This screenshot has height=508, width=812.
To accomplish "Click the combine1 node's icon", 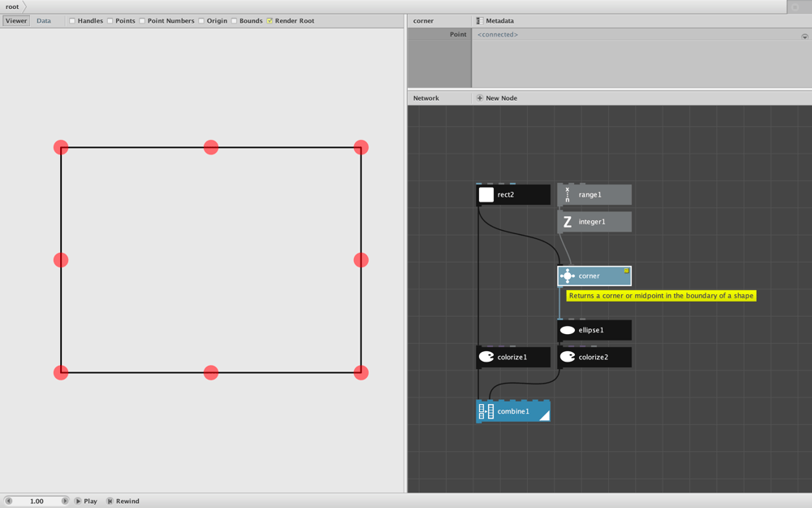I will pos(486,411).
